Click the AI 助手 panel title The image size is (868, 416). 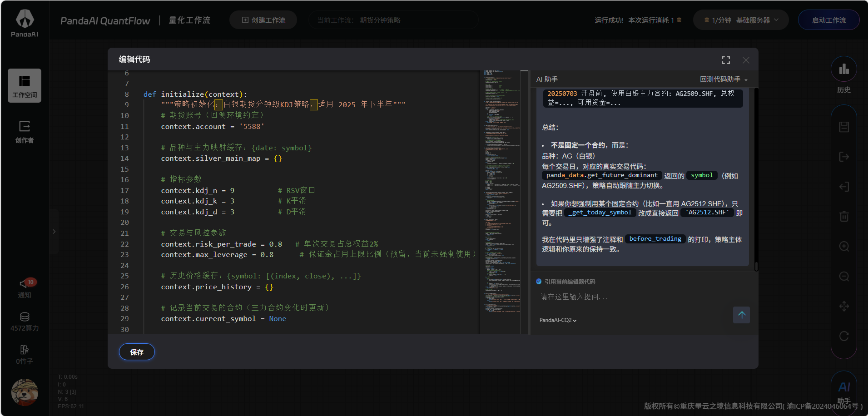547,79
